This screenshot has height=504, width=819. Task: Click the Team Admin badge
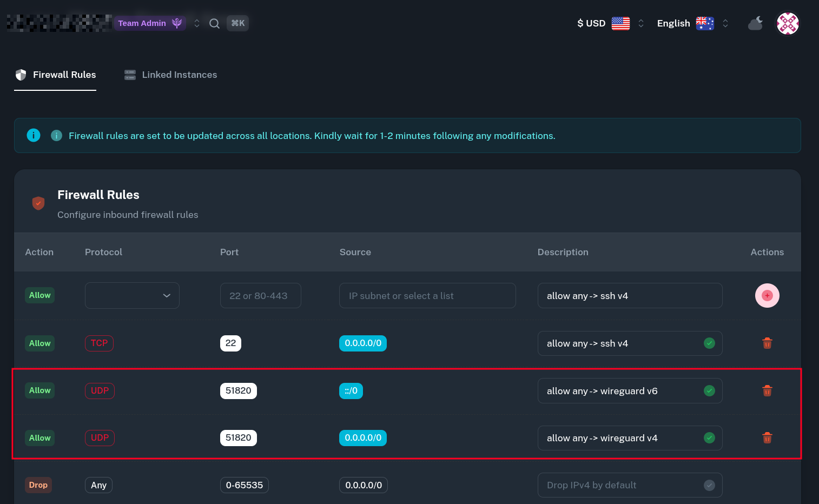tap(149, 23)
